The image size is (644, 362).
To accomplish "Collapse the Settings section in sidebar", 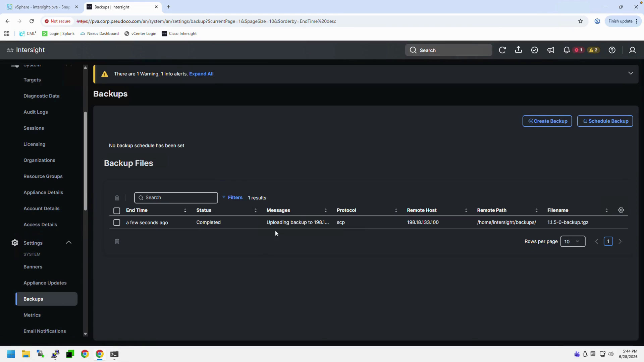I will tap(68, 242).
